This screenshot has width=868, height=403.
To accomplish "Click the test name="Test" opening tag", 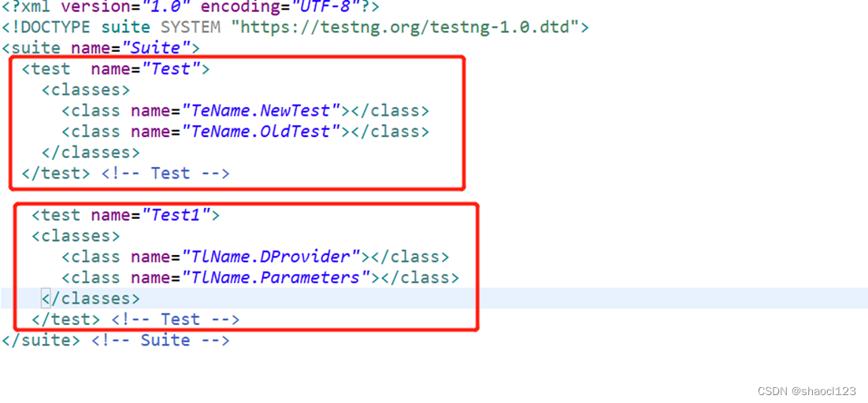I will pos(116,69).
